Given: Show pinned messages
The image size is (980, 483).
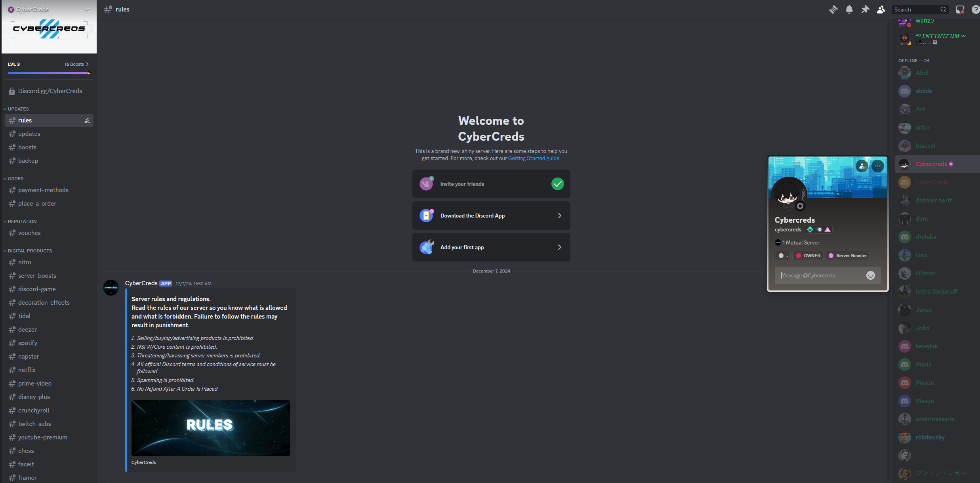Looking at the screenshot, I should (x=865, y=10).
